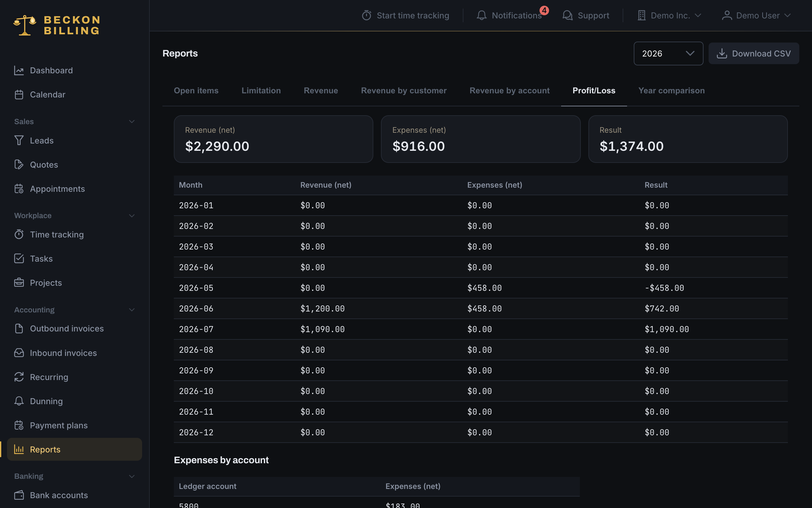Click the Demo Inc. building icon
The height and width of the screenshot is (508, 812).
[x=642, y=16]
